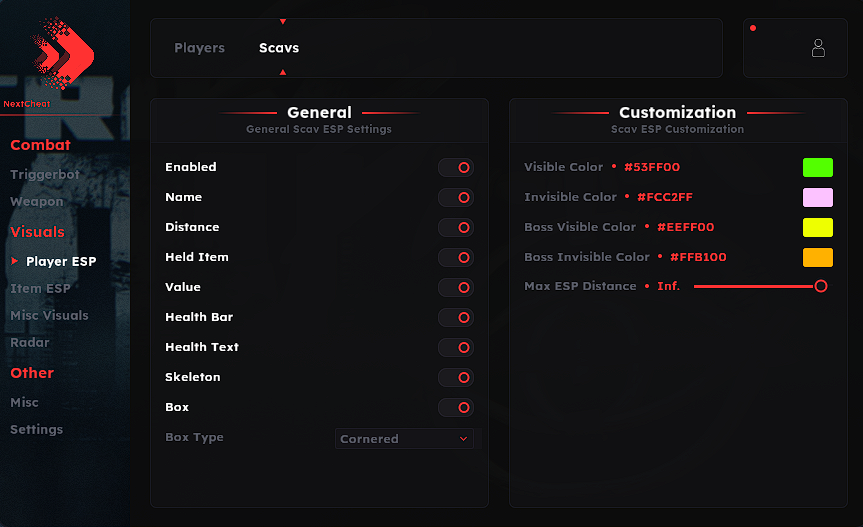The image size is (863, 527).
Task: Open the Box Type dropdown
Action: tap(404, 438)
